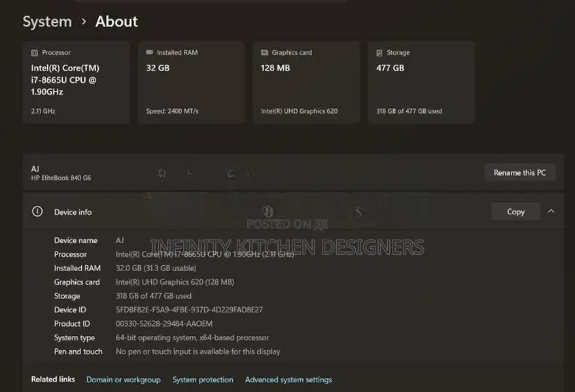Click the PC name AJ above the model
Screen dimensions: 575x392
click(35, 169)
